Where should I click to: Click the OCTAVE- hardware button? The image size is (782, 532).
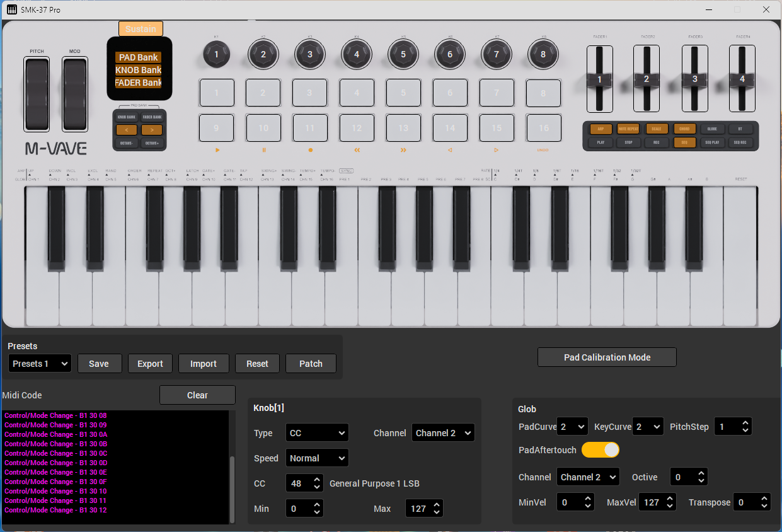pos(126,143)
